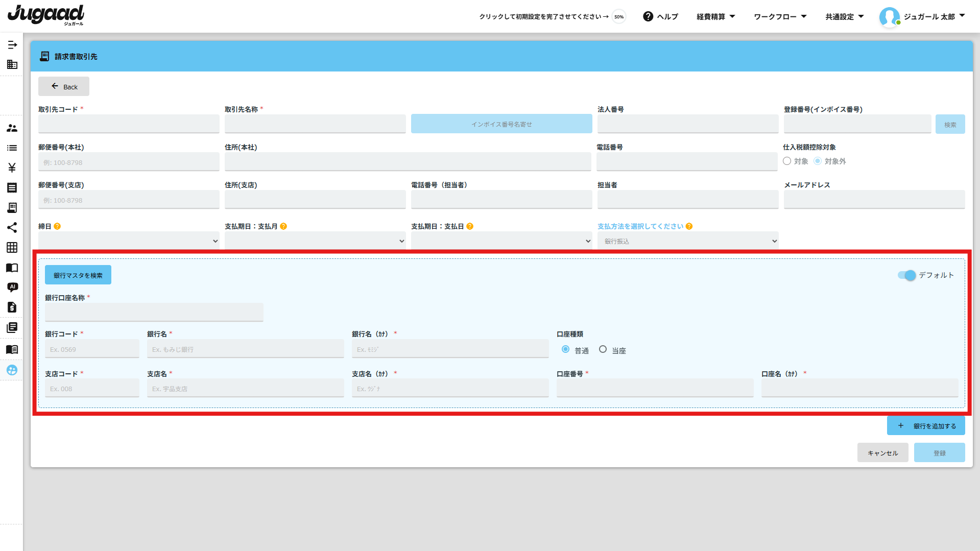The width and height of the screenshot is (980, 551).
Task: Open the grid table sidebar icon
Action: [x=12, y=248]
